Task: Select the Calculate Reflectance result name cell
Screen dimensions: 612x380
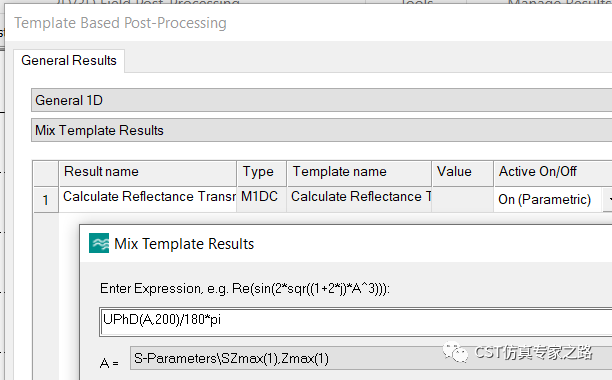Action: point(148,199)
